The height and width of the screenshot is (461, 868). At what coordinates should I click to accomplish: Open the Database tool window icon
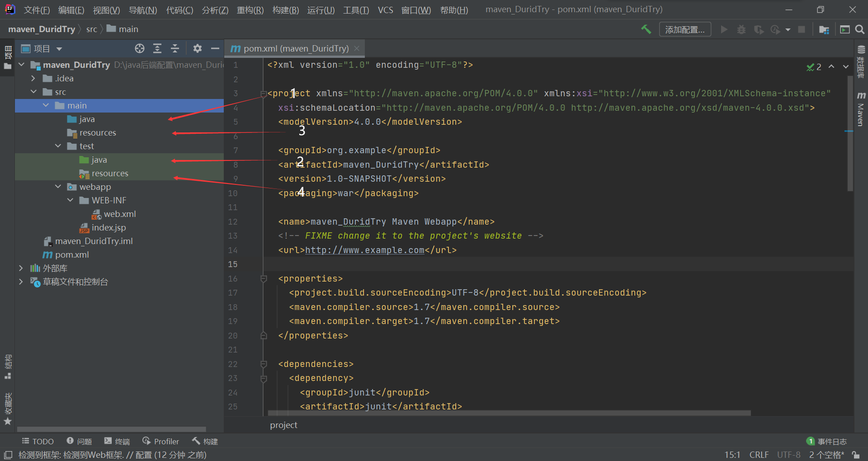(x=861, y=51)
